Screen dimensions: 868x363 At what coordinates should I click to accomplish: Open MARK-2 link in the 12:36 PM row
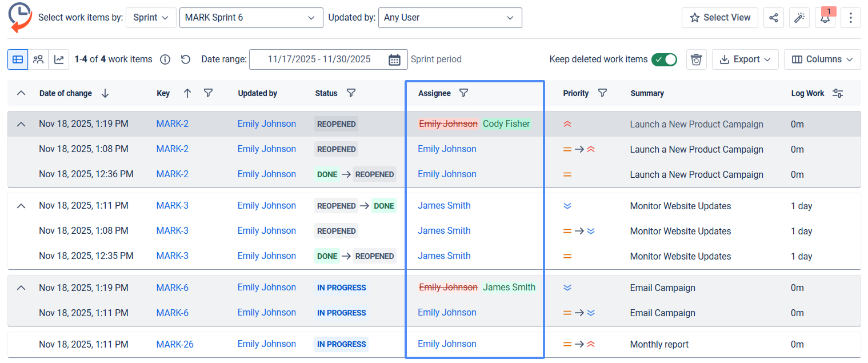tap(173, 174)
